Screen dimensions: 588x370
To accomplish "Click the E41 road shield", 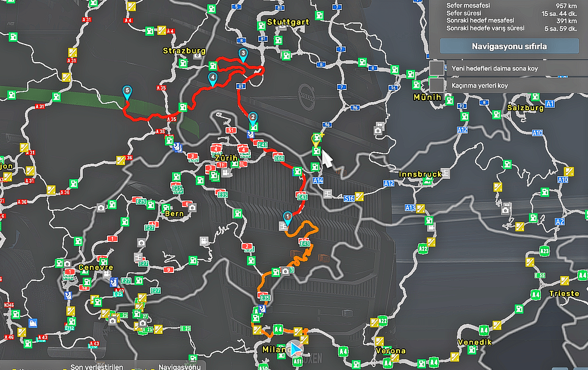I will point(262,145).
